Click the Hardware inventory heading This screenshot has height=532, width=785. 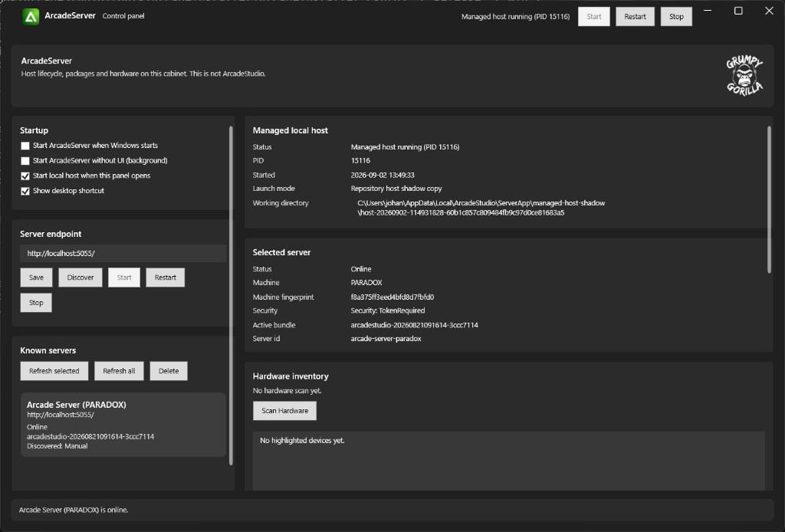click(291, 376)
